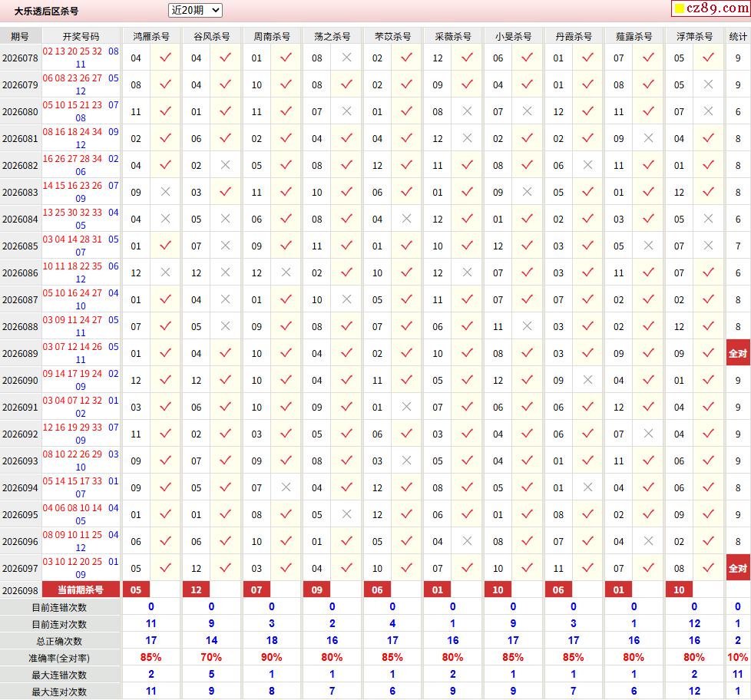Click the 开奖号码 column header
The image size is (751, 700).
coord(81,36)
